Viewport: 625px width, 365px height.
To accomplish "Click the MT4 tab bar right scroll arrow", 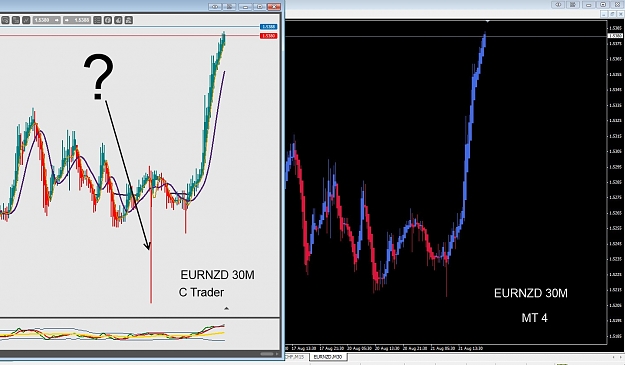I will [621, 357].
